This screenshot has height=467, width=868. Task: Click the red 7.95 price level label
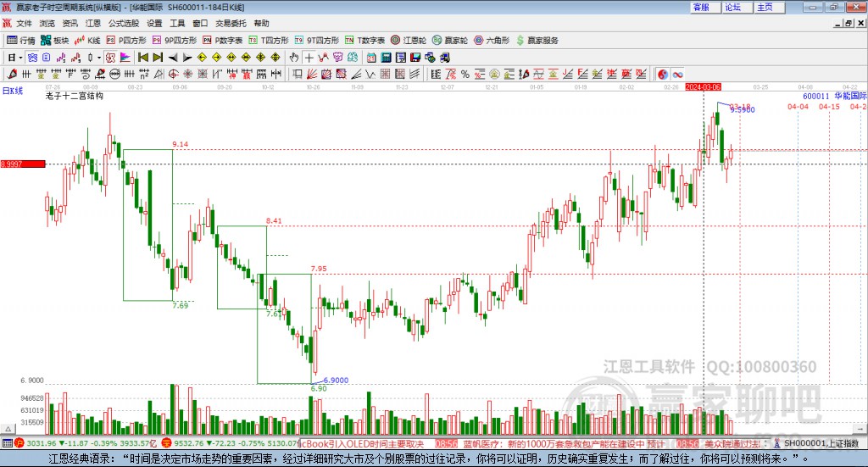(x=319, y=269)
